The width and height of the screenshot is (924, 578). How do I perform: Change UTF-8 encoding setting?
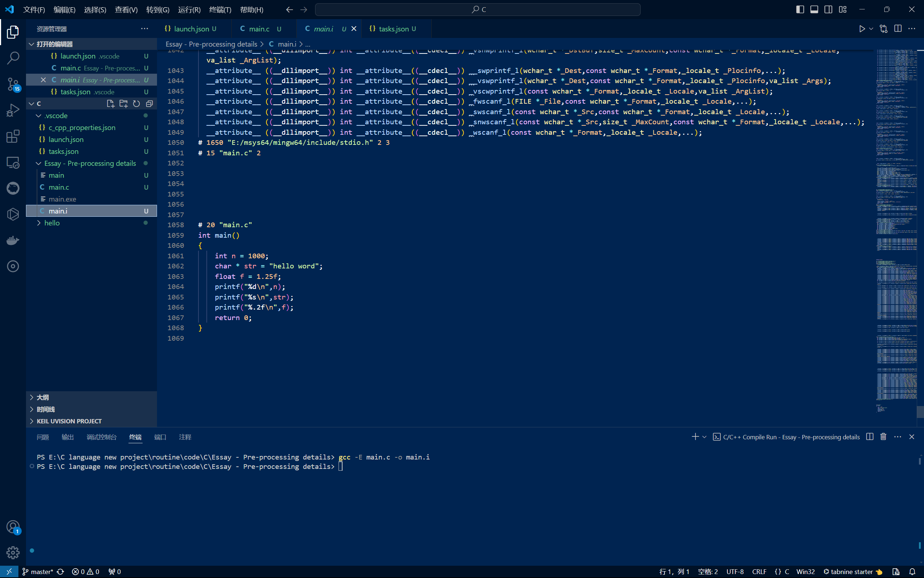tap(735, 572)
